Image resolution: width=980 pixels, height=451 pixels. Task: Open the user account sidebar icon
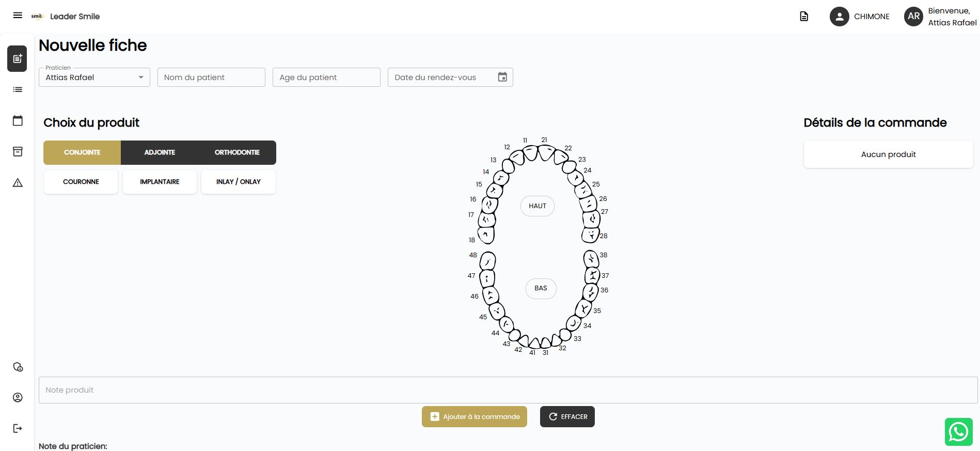coord(18,397)
